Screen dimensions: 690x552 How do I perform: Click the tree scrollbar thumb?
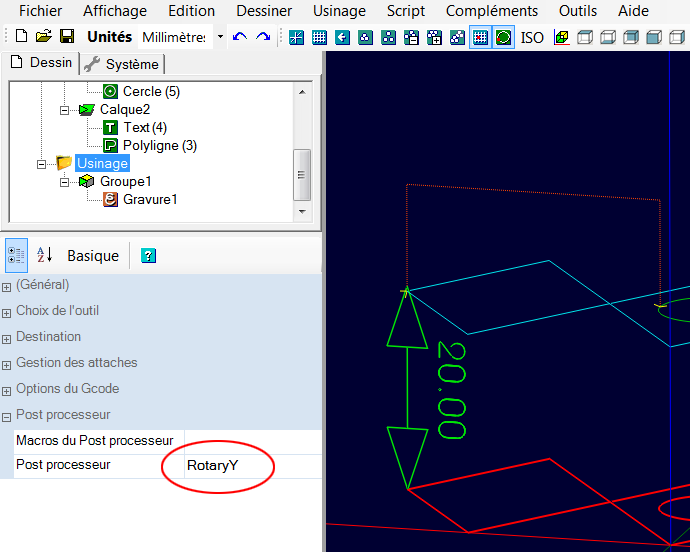302,175
